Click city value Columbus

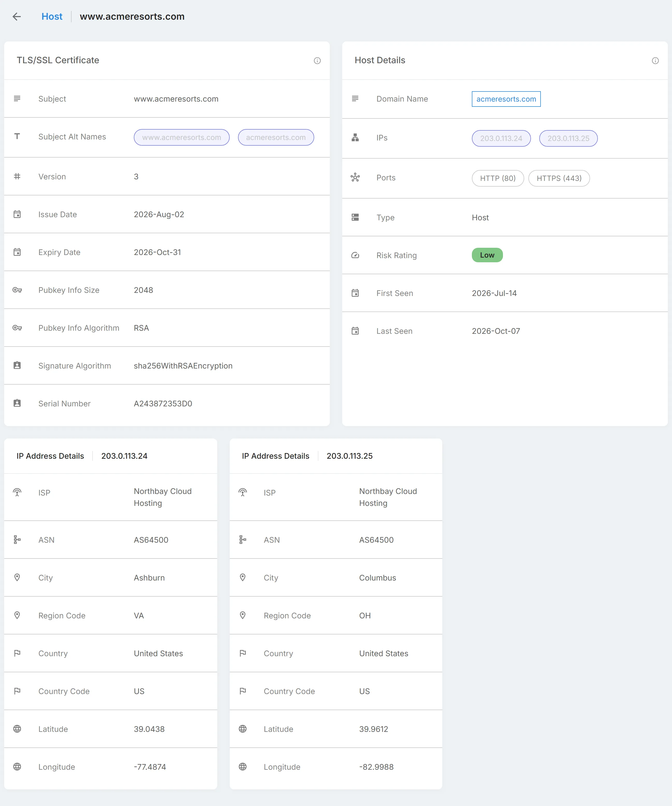click(x=377, y=578)
